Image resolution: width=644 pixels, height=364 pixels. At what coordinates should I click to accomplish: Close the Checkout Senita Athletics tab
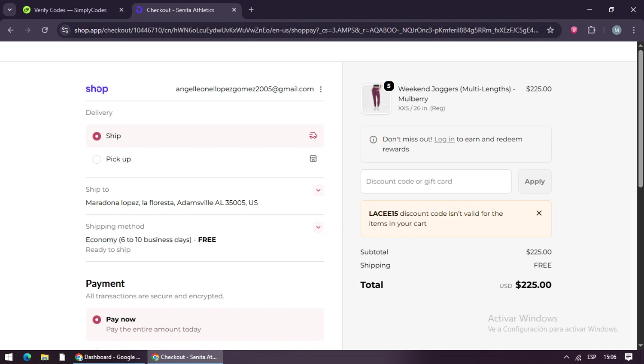(234, 10)
